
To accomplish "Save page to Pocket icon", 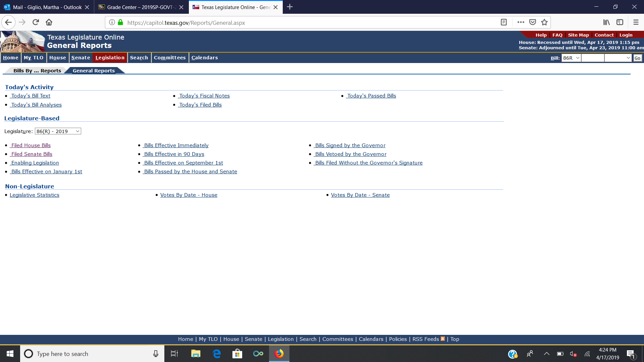I will coord(532,22).
